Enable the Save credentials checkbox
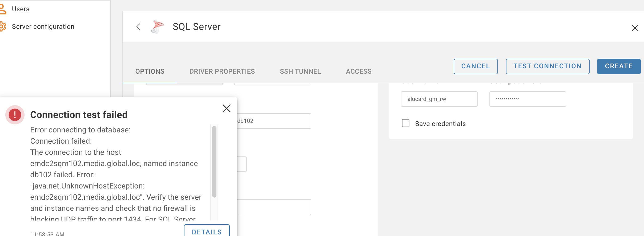The height and width of the screenshot is (236, 644). [x=405, y=123]
